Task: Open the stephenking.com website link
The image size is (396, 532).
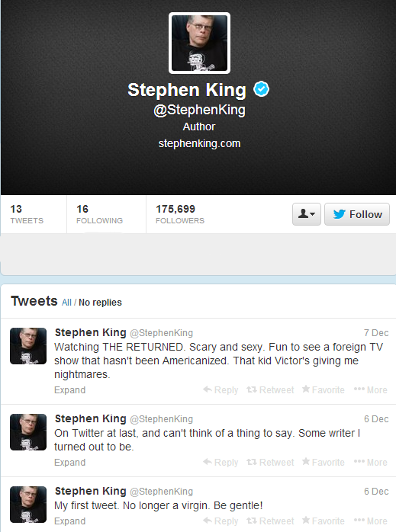Action: pos(199,143)
